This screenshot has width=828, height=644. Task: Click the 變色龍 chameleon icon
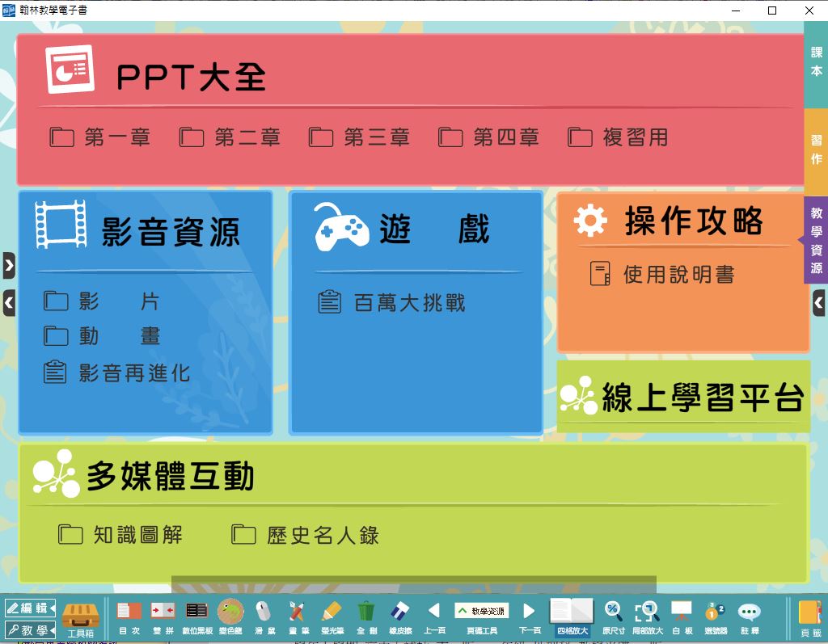coord(230,617)
